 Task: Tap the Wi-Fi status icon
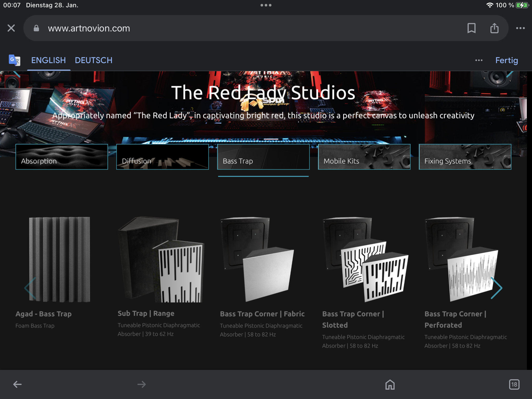[x=490, y=5]
